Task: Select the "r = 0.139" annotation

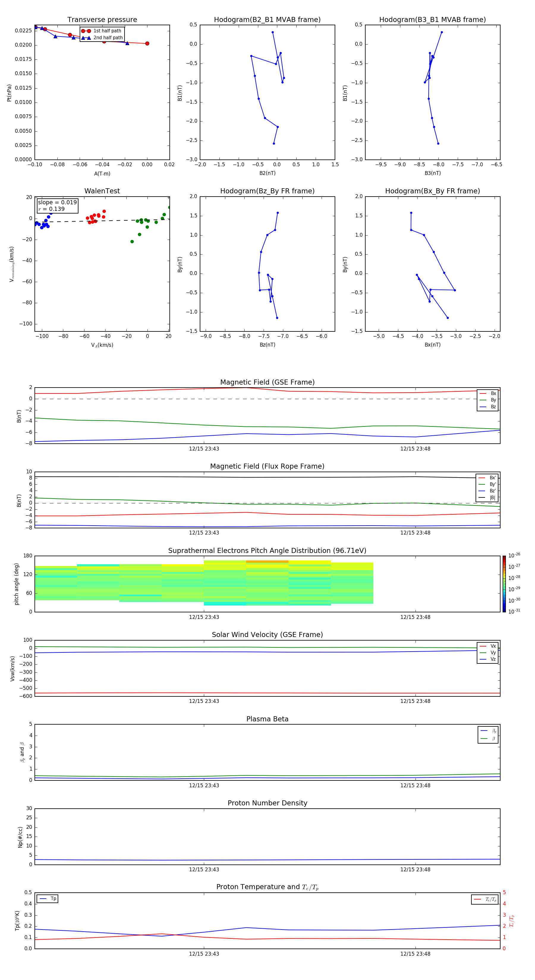Action: click(51, 209)
